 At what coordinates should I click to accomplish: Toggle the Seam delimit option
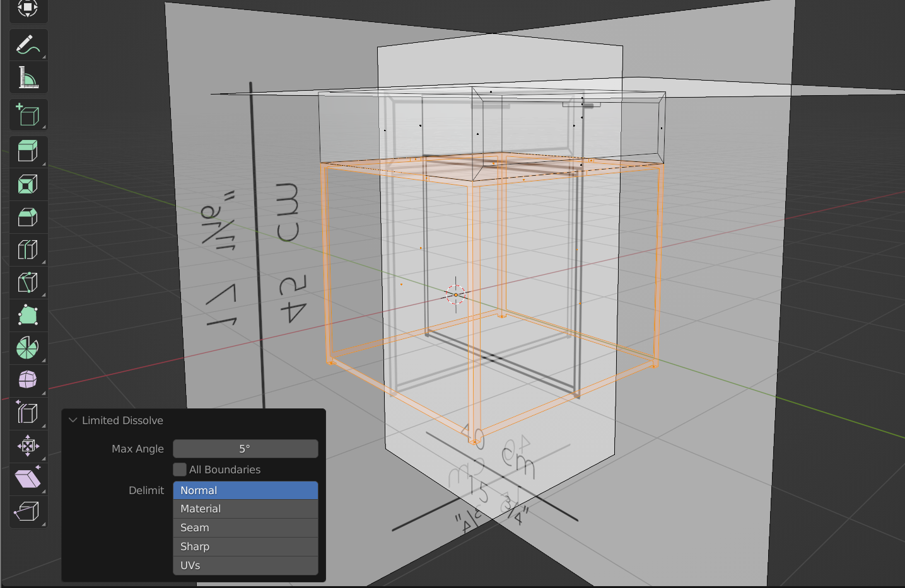tap(245, 528)
